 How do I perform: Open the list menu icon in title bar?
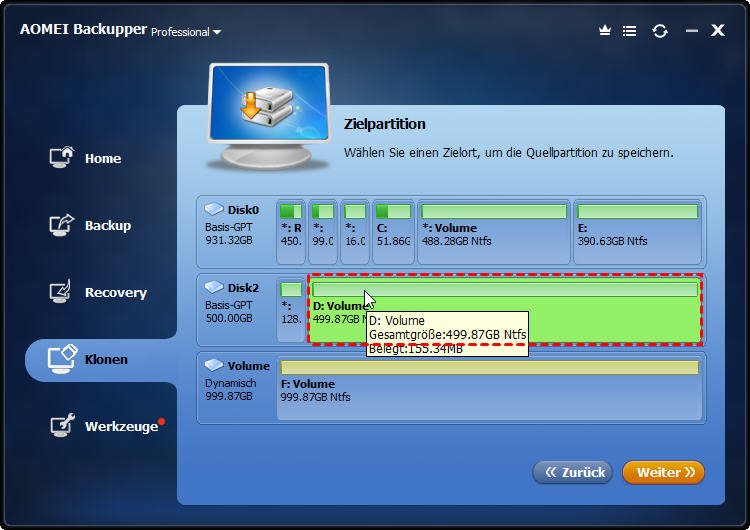pos(629,31)
